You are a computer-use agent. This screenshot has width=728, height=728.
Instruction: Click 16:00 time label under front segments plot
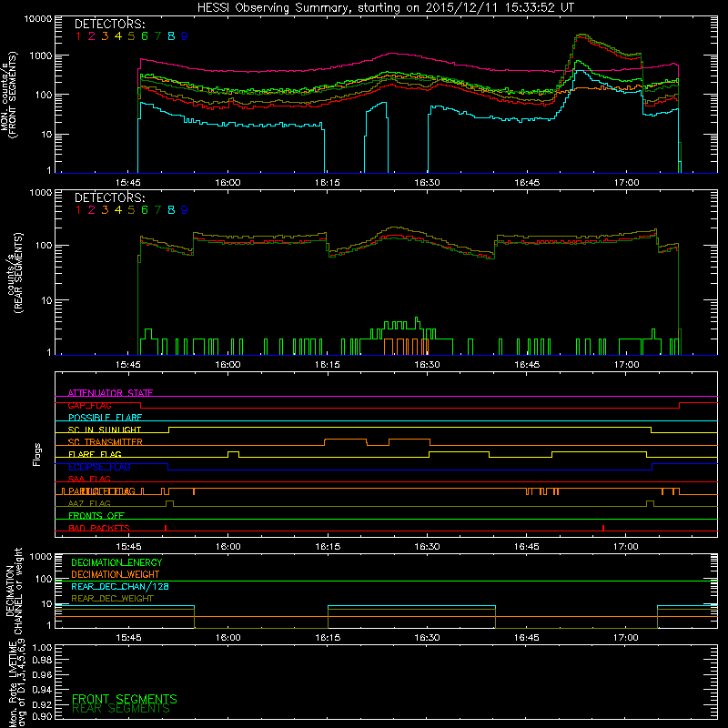coord(227,183)
